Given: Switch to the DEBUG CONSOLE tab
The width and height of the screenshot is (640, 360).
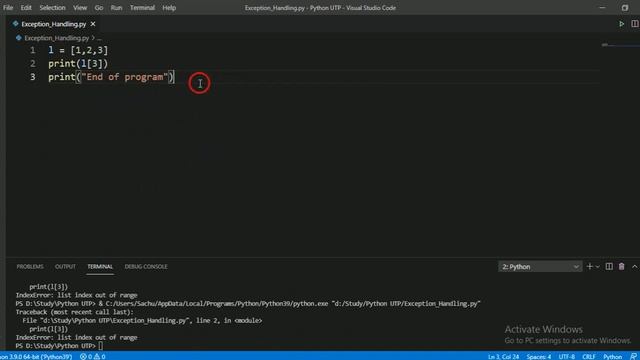Looking at the screenshot, I should point(146,267).
